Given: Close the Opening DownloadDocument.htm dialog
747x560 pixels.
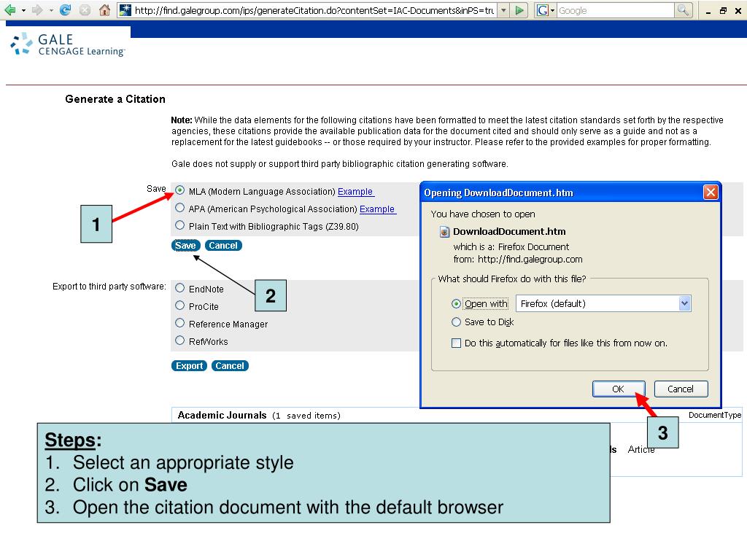Looking at the screenshot, I should pyautogui.click(x=711, y=192).
